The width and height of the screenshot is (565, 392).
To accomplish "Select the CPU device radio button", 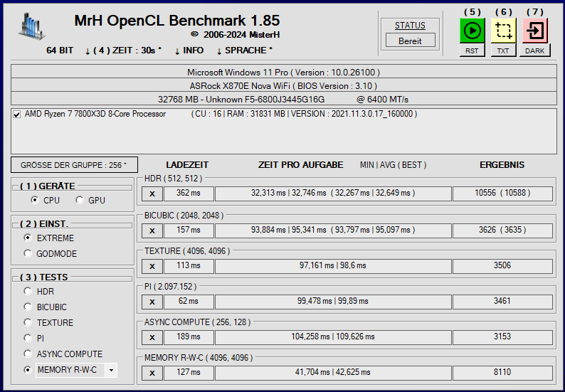I will pyautogui.click(x=35, y=200).
